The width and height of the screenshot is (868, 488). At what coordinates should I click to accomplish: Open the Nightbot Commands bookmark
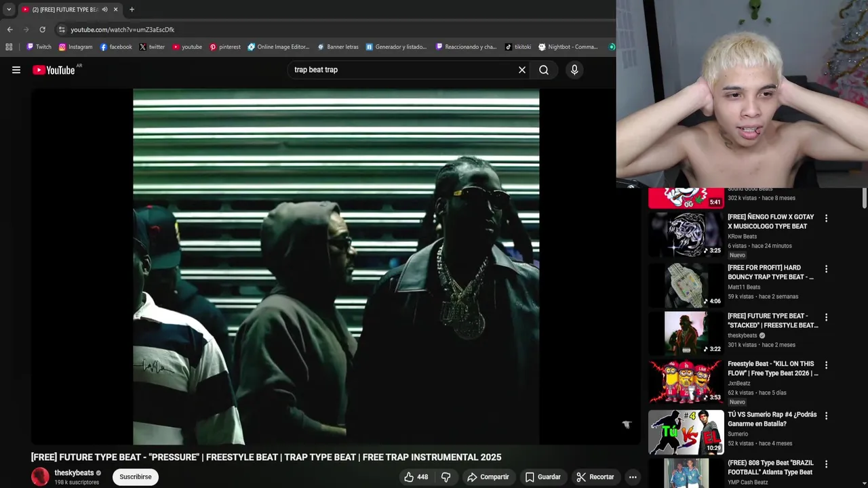click(568, 47)
